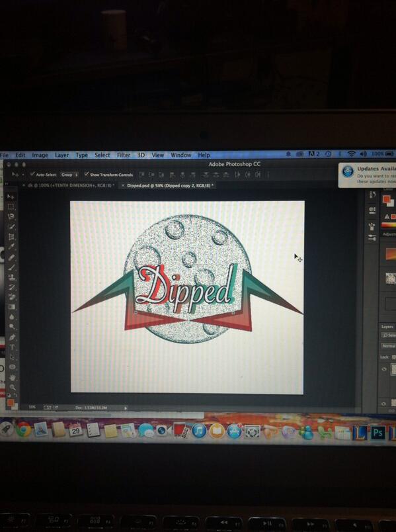This screenshot has width=396, height=532.
Task: Open the Tool Presets panel icon
Action: click(372, 238)
